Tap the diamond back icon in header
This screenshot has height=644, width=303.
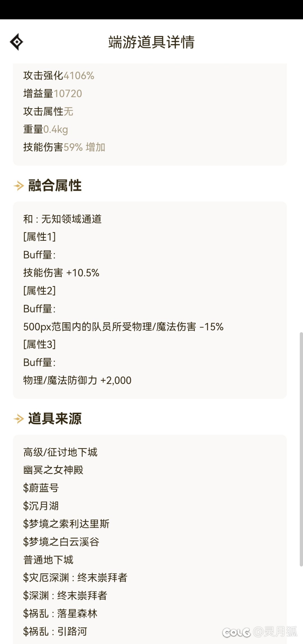pos(17,42)
